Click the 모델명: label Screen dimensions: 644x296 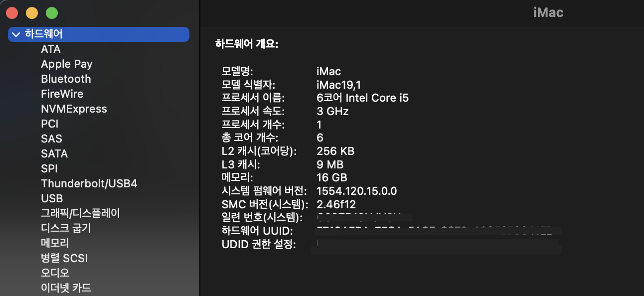[238, 71]
